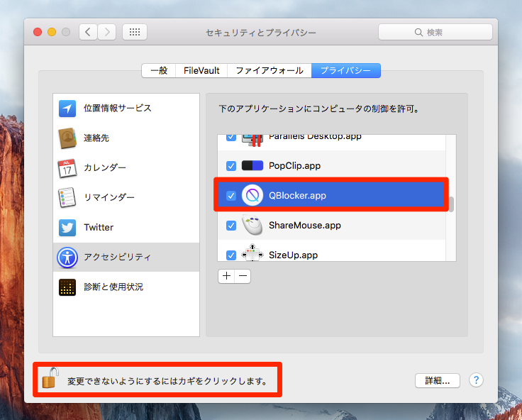Viewport: 522px width, 420px height.
Task: Click the PopClip app icon
Action: pos(252,165)
